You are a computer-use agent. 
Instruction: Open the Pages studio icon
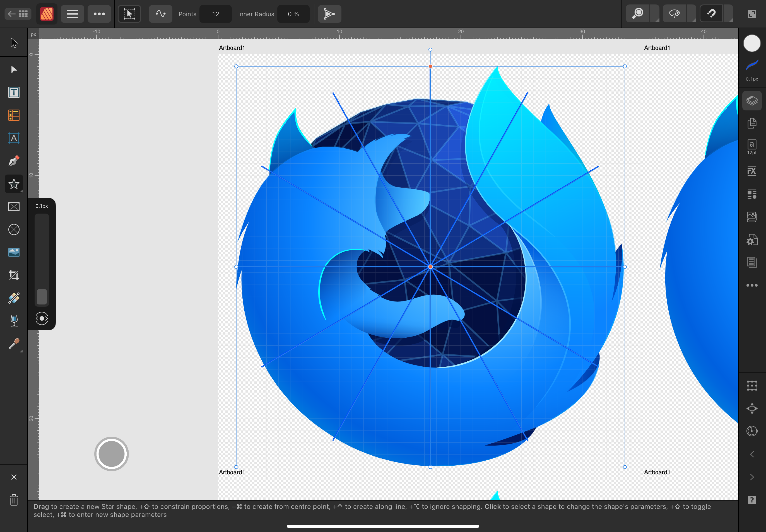(x=752, y=123)
